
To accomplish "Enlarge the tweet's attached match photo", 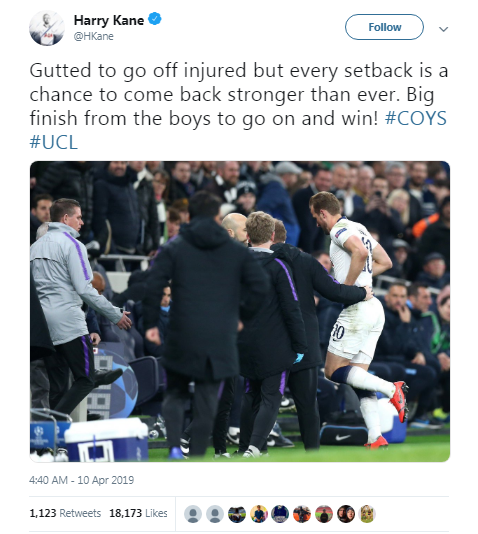I will pyautogui.click(x=240, y=311).
